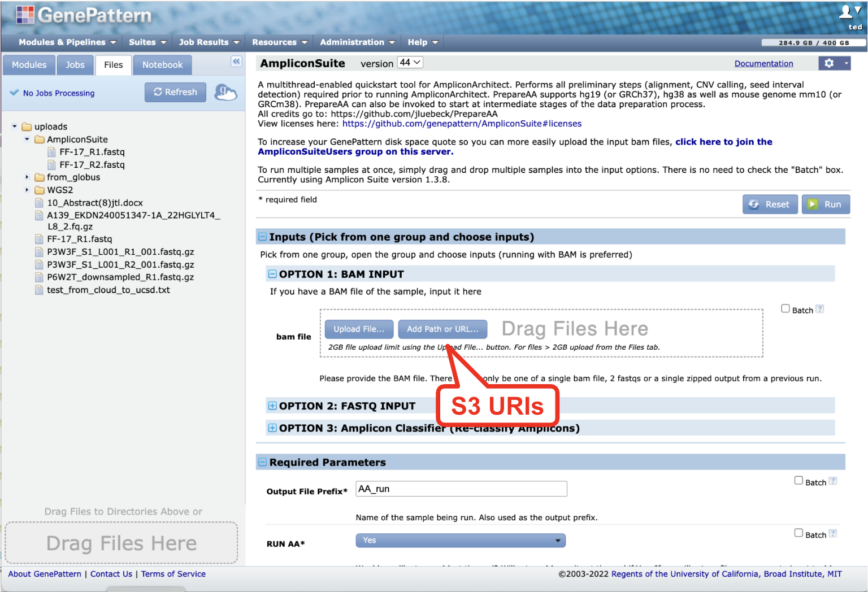The height and width of the screenshot is (592, 868).
Task: Collapse the Required Parameters section
Action: [262, 462]
